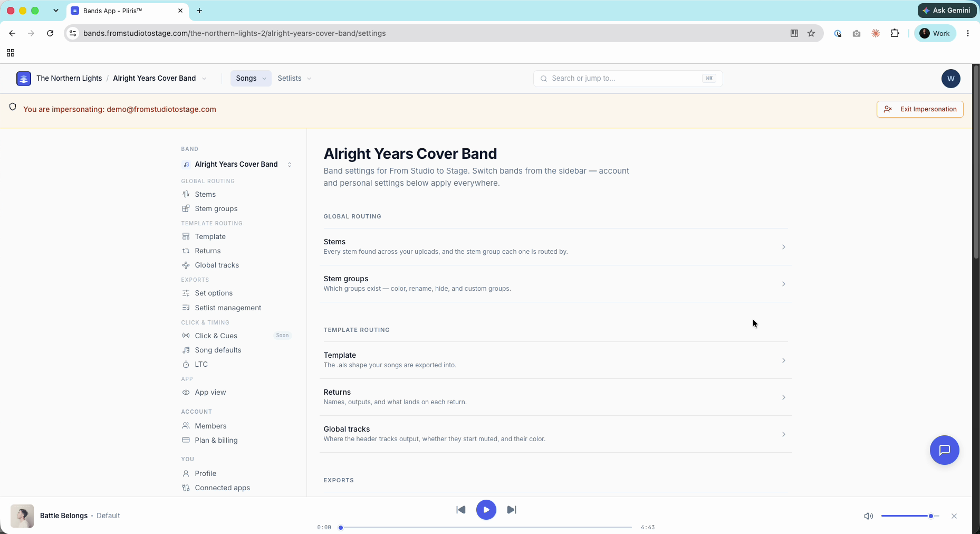Click the search magnifier icon

[x=543, y=79]
